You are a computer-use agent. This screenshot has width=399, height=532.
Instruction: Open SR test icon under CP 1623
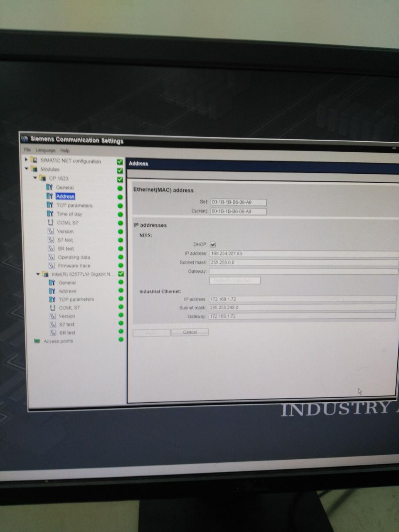click(51, 248)
